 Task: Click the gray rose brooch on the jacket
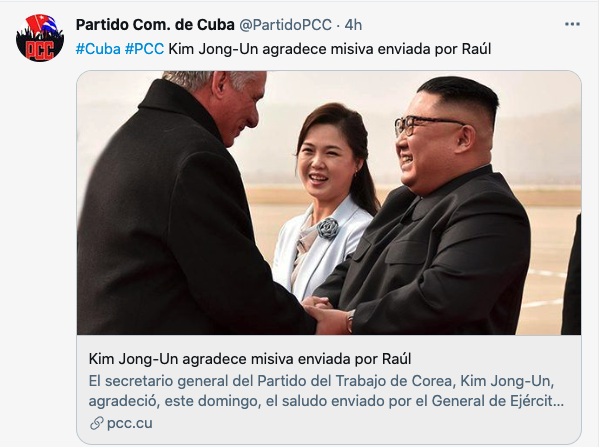328,228
